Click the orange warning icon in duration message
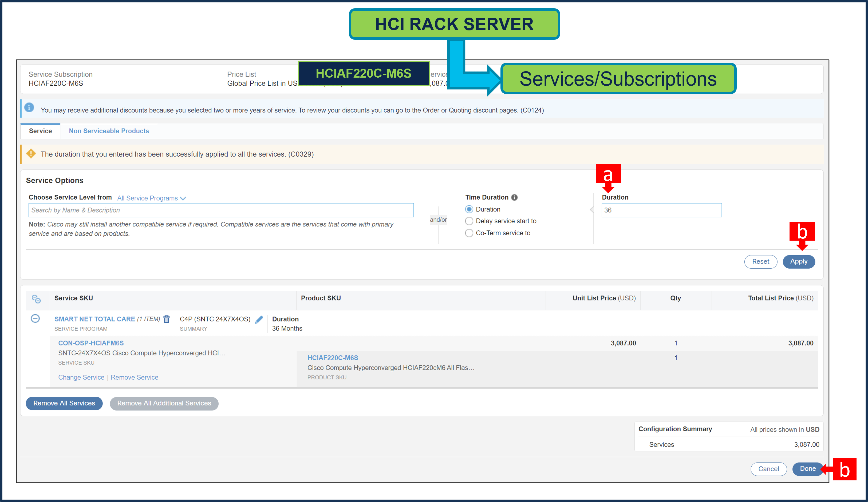The image size is (868, 502). pyautogui.click(x=31, y=154)
